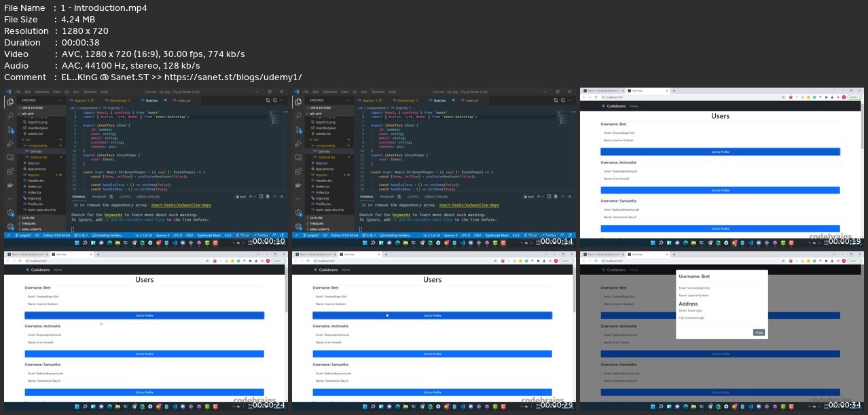This screenshot has width=868, height=415.
Task: Open Extensions icon in 00:00:10 VS Code frame
Action: [10, 171]
